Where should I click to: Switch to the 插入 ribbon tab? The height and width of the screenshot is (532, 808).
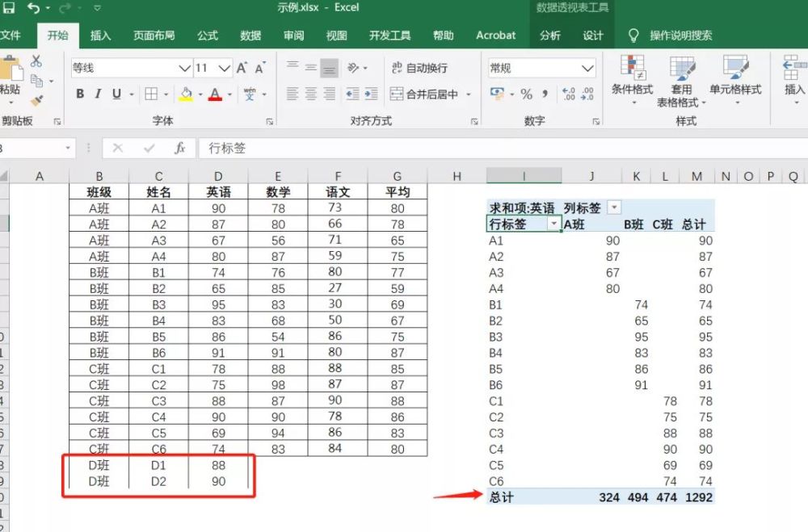coord(100,36)
